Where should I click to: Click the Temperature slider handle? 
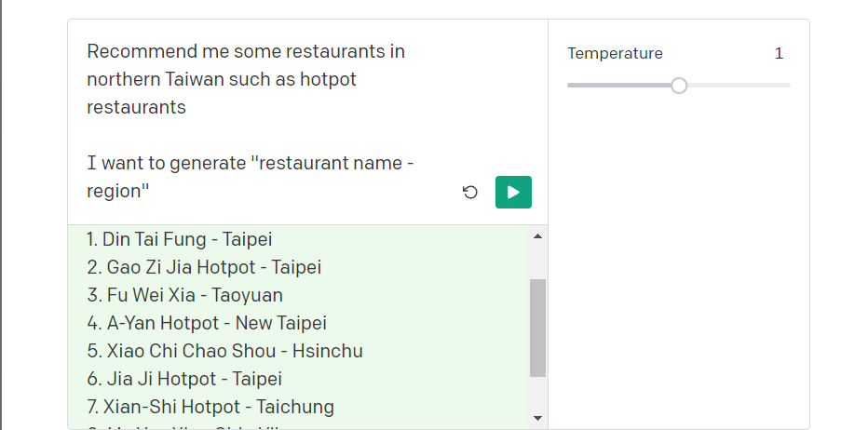(x=679, y=86)
